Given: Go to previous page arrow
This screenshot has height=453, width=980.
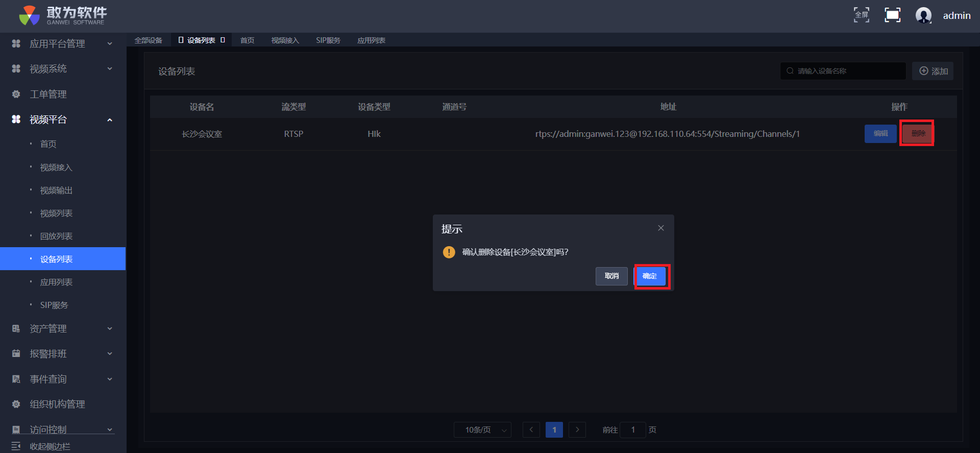Looking at the screenshot, I should [531, 430].
